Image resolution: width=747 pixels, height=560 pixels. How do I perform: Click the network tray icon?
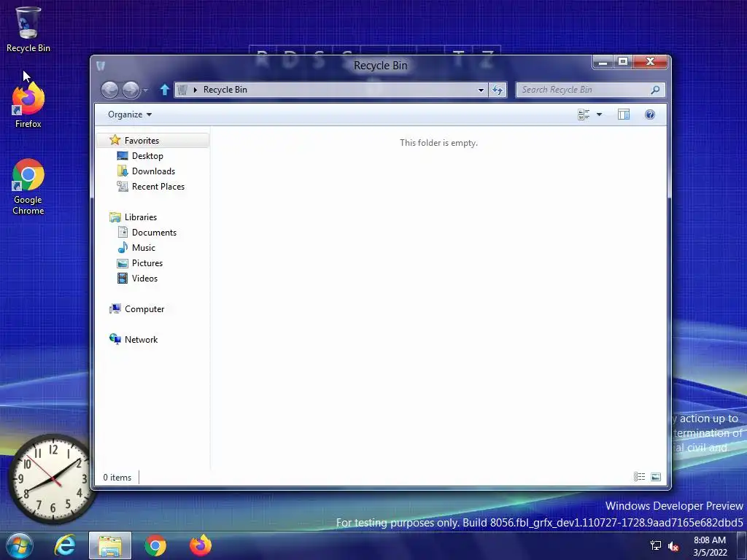[656, 545]
